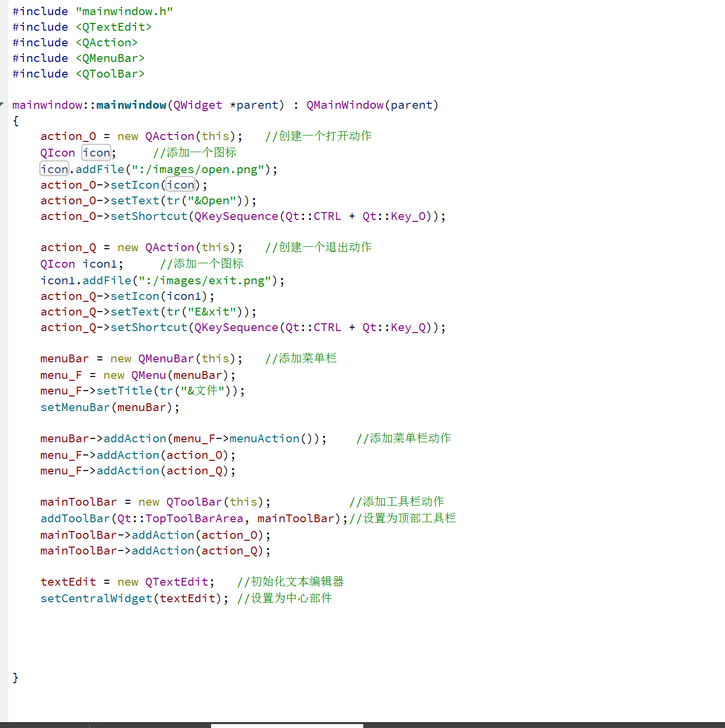Click the comment //添加菜单栏
725x728 pixels.
click(x=301, y=358)
